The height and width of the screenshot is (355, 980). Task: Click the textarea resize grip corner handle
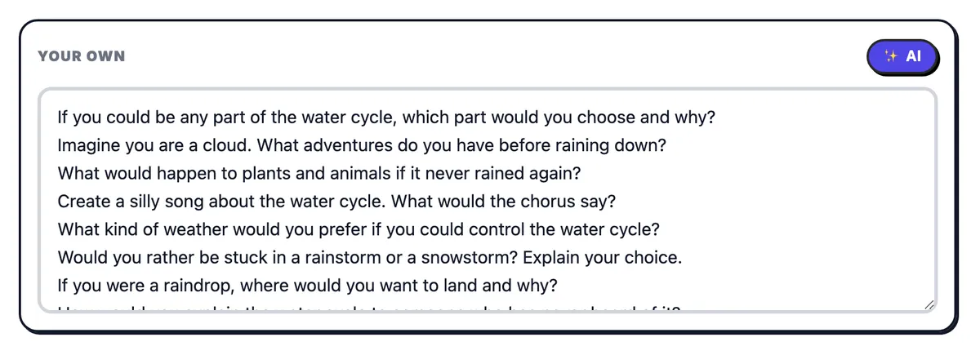[929, 305]
